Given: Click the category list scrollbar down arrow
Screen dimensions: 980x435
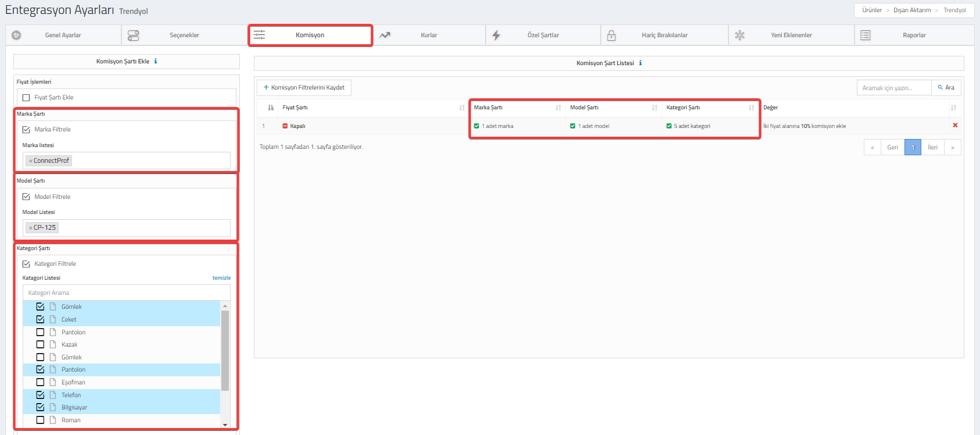Looking at the screenshot, I should click(x=225, y=425).
